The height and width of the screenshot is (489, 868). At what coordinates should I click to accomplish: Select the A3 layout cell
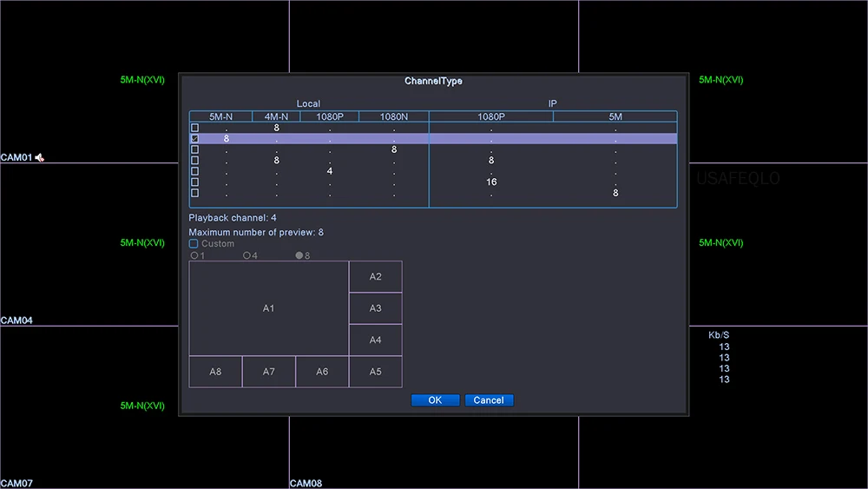375,308
